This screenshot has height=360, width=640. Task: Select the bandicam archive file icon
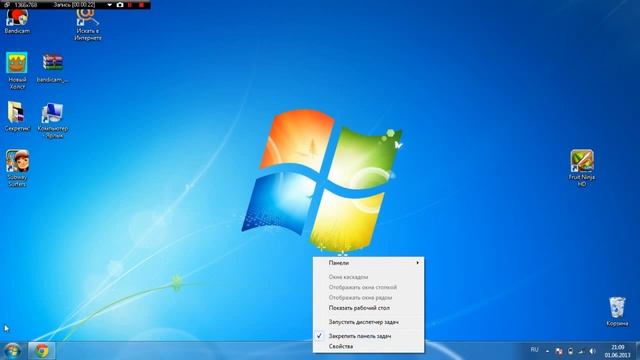tap(52, 68)
